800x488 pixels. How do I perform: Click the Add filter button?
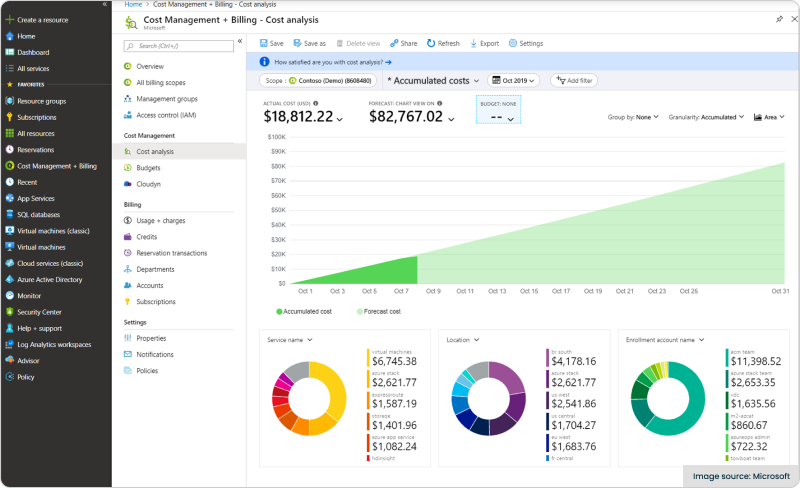pyautogui.click(x=574, y=81)
